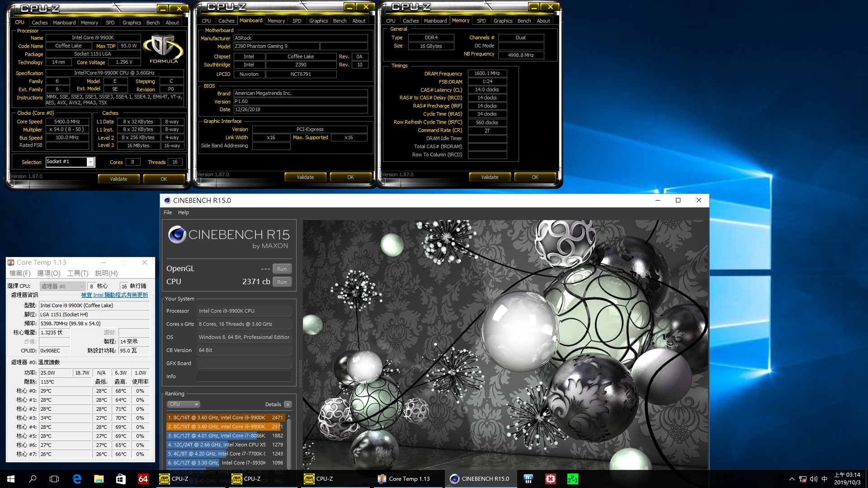Screen dimensions: 868x488
Task: Open Core Temp 檔案(F) menu
Action: coord(20,273)
